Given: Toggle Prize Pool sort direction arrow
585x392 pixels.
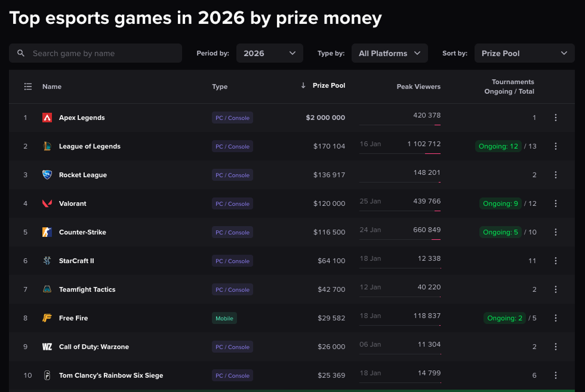Looking at the screenshot, I should tap(303, 86).
